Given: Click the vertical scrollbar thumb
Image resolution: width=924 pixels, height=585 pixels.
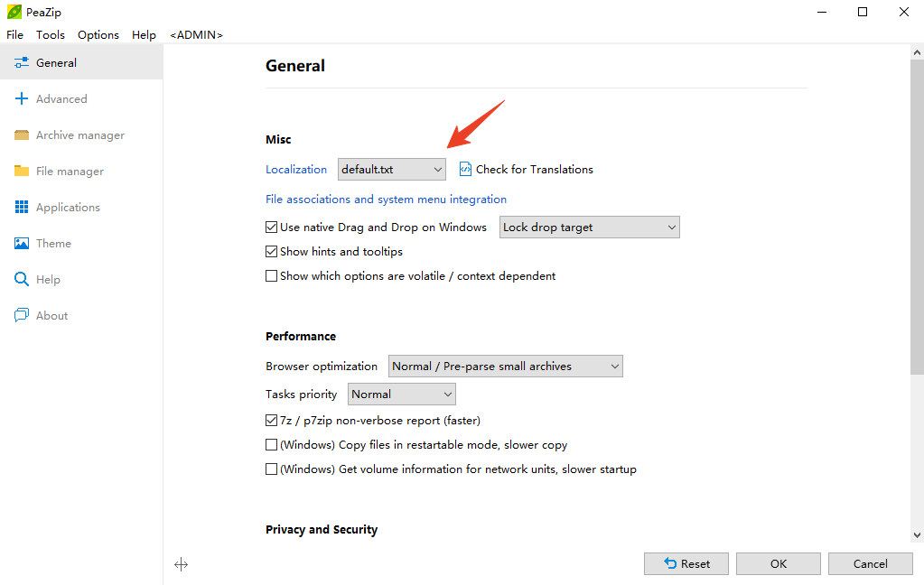Looking at the screenshot, I should (917, 216).
